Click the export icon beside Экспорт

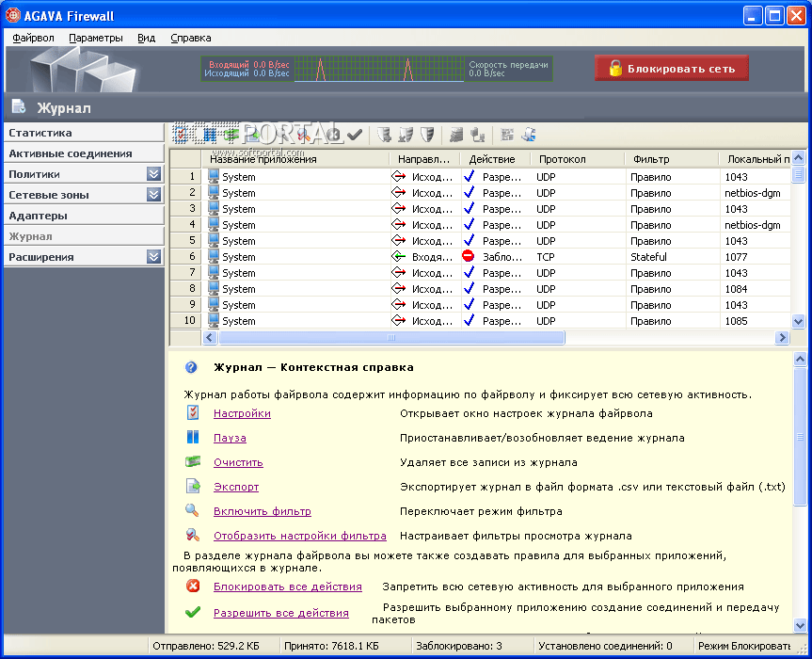point(193,487)
